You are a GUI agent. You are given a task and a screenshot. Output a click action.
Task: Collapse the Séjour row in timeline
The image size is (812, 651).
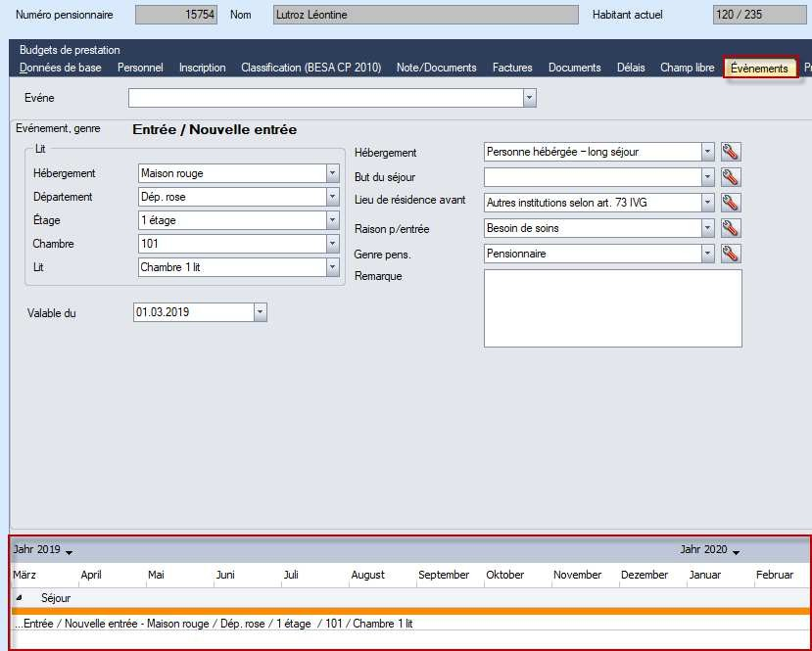click(20, 598)
